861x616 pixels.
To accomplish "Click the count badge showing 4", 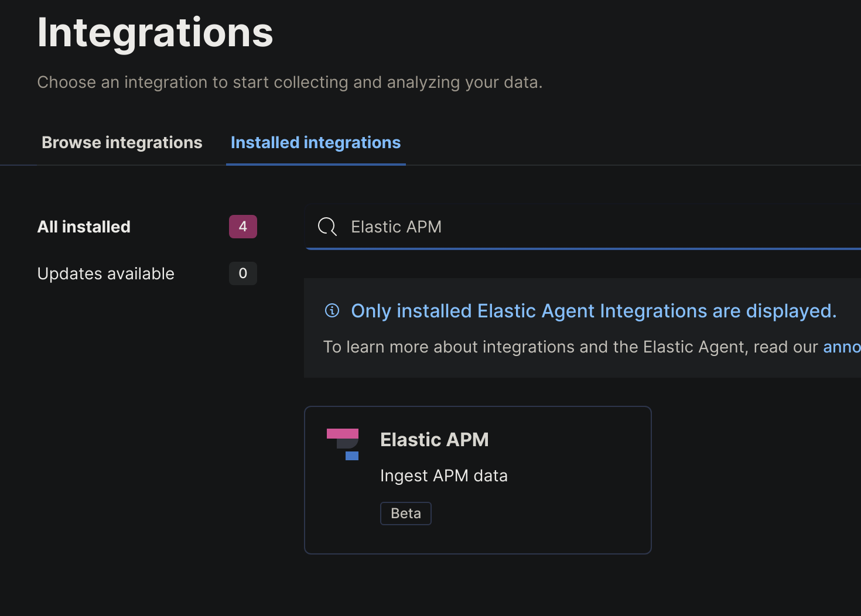I will pyautogui.click(x=242, y=227).
